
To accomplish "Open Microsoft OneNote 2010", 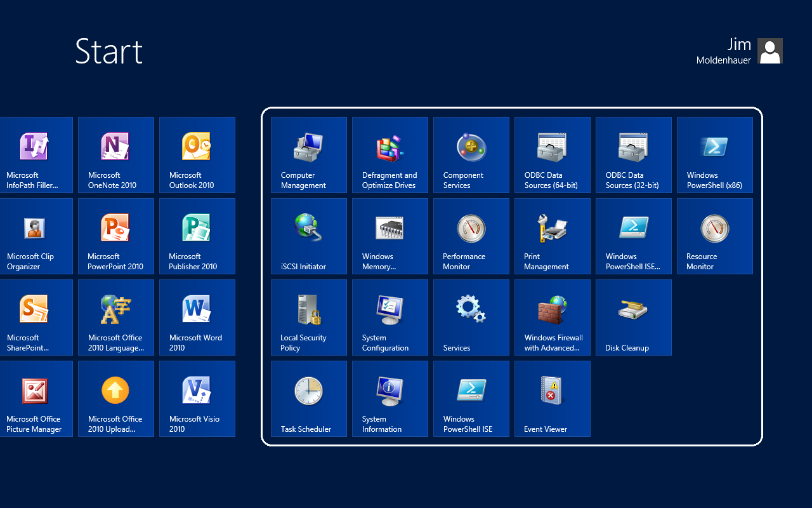I will 116,155.
